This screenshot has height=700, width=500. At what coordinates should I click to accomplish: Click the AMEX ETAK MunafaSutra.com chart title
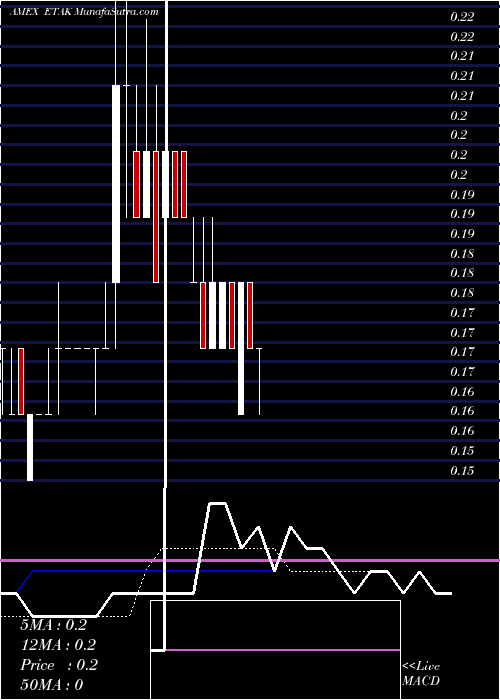click(84, 12)
